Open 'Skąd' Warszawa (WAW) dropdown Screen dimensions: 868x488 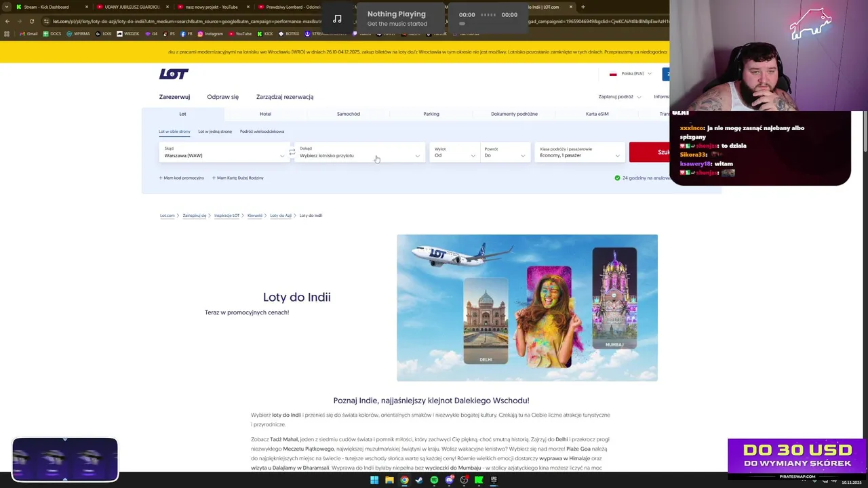click(224, 152)
